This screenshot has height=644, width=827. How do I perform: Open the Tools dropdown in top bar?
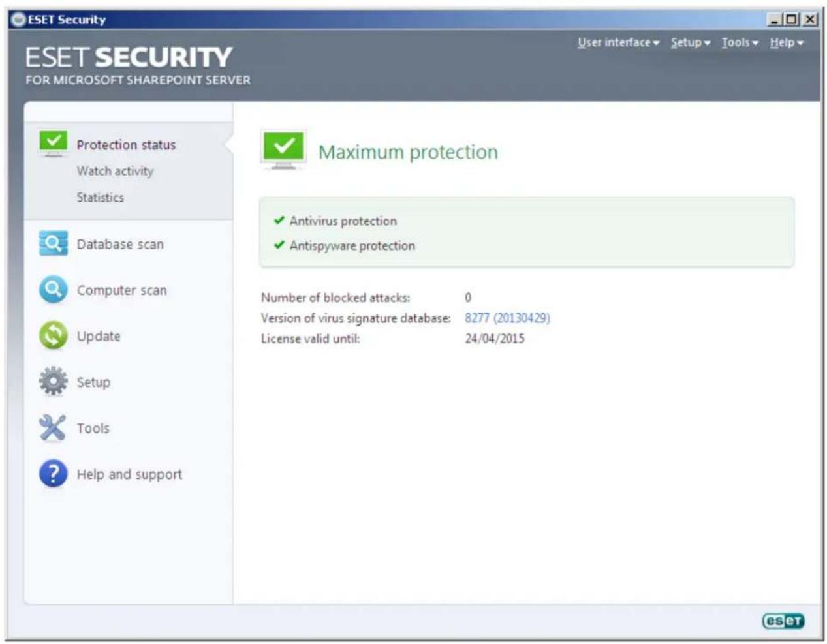tap(740, 42)
